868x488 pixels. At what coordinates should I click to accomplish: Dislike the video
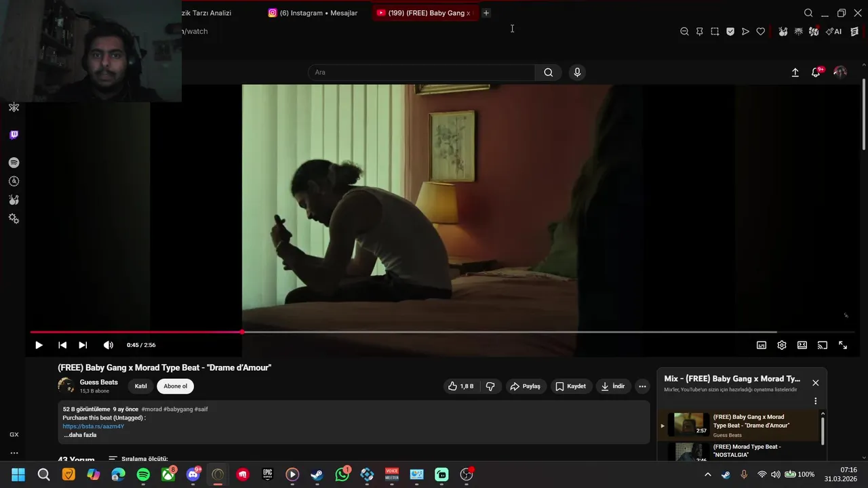(490, 386)
